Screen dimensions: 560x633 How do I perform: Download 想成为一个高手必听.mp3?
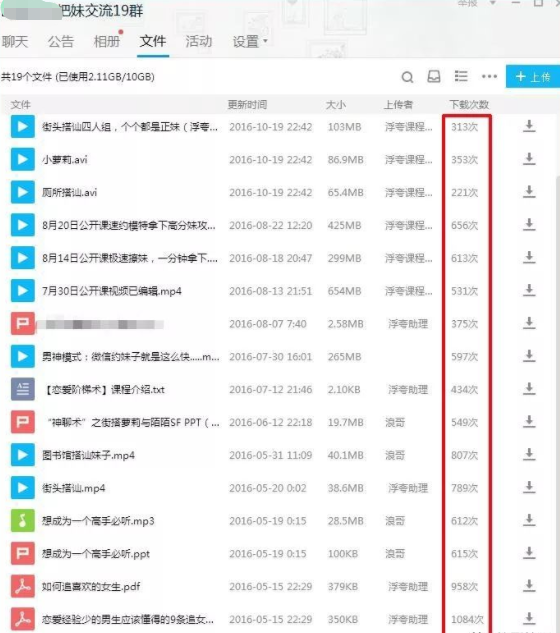529,520
